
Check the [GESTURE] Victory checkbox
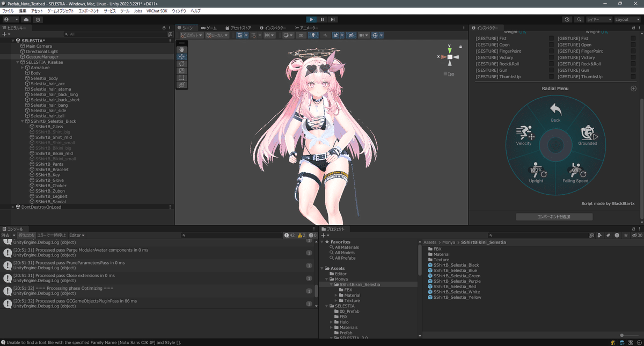tap(551, 57)
